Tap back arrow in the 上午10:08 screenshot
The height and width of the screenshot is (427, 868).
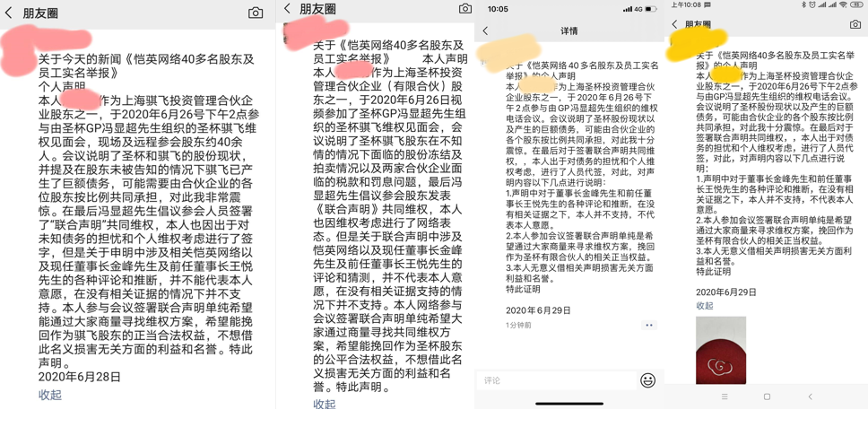coord(674,24)
